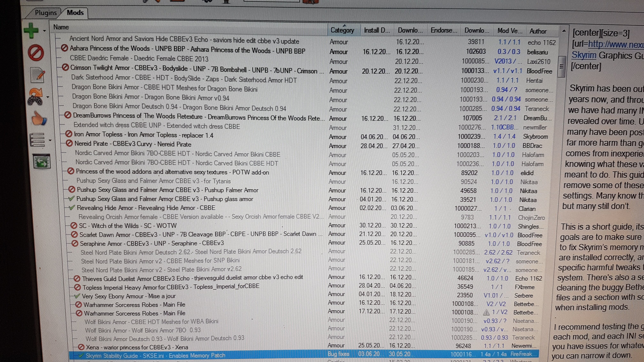This screenshot has height=362, width=644.
Task: Toggle checkmark of Very Sexy Ebony Armour
Action: click(77, 296)
